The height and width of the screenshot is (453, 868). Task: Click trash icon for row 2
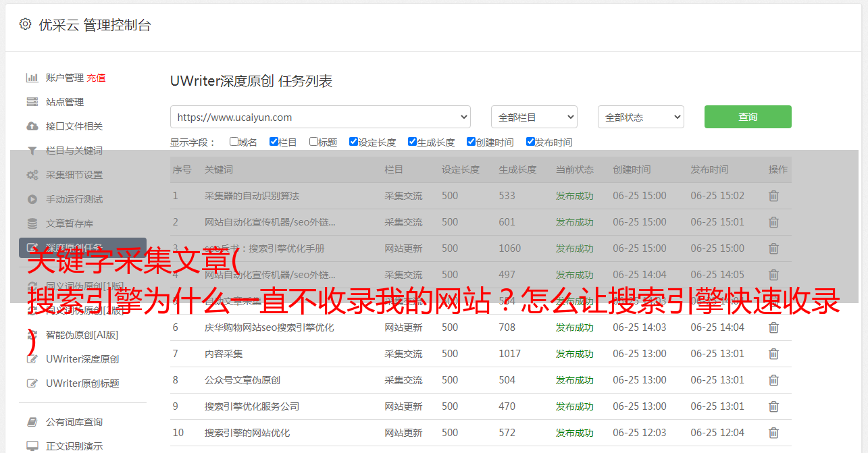click(x=774, y=222)
